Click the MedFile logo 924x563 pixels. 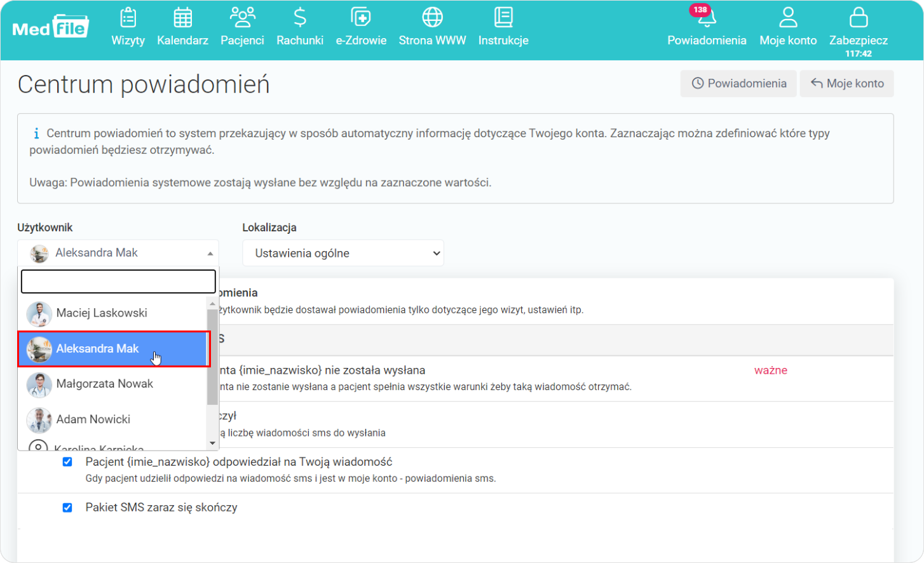coord(51,27)
